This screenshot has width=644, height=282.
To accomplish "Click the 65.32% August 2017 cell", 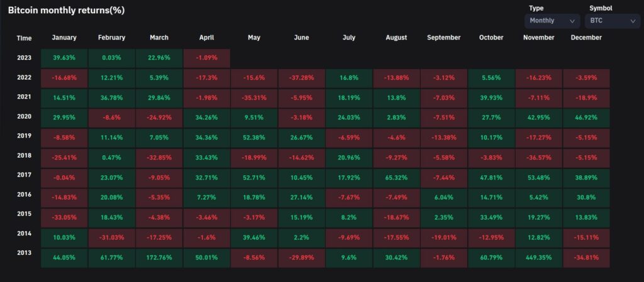I will [396, 178].
